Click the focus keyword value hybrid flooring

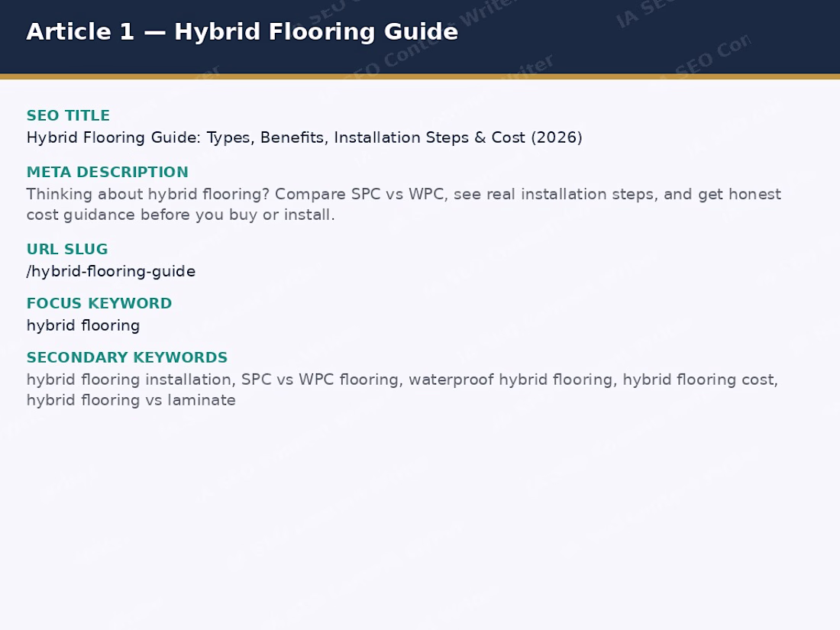click(x=83, y=326)
